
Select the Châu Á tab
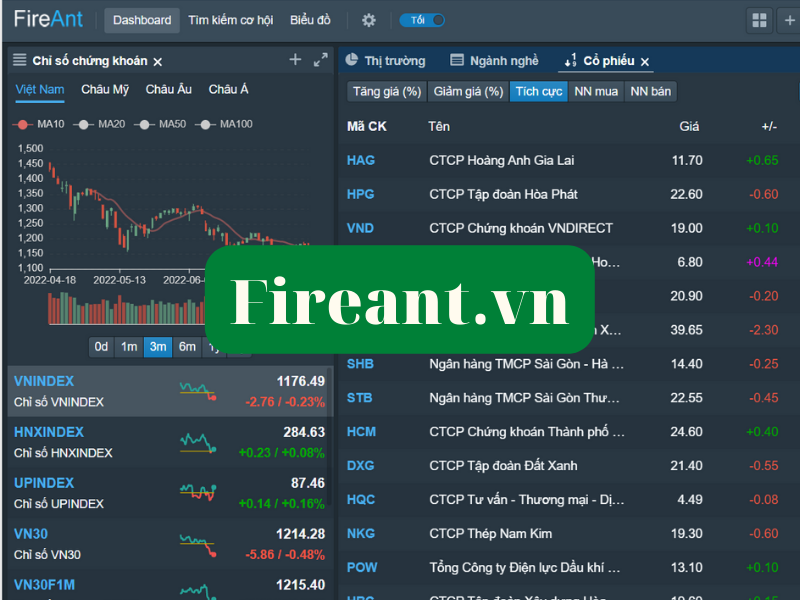[x=229, y=90]
